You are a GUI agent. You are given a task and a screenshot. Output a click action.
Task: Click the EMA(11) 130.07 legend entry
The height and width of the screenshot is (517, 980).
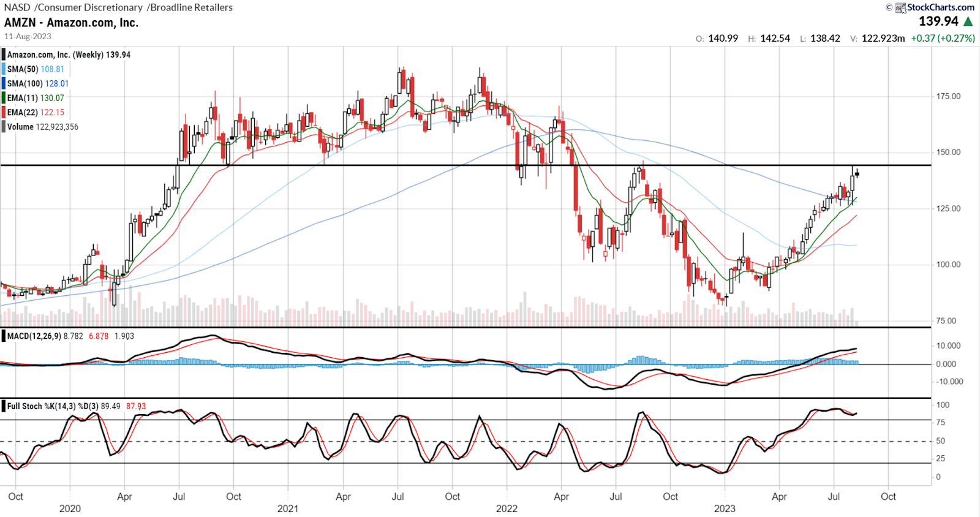click(36, 98)
